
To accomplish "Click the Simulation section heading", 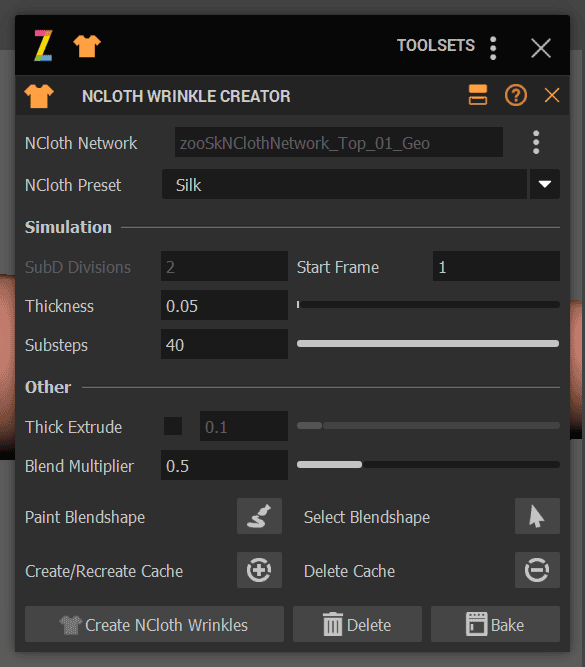I will [x=68, y=227].
